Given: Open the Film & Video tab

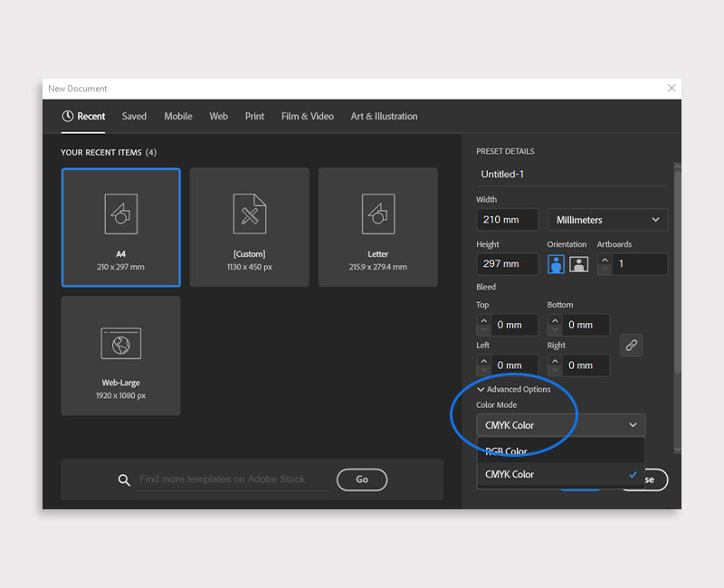Looking at the screenshot, I should click(x=308, y=117).
